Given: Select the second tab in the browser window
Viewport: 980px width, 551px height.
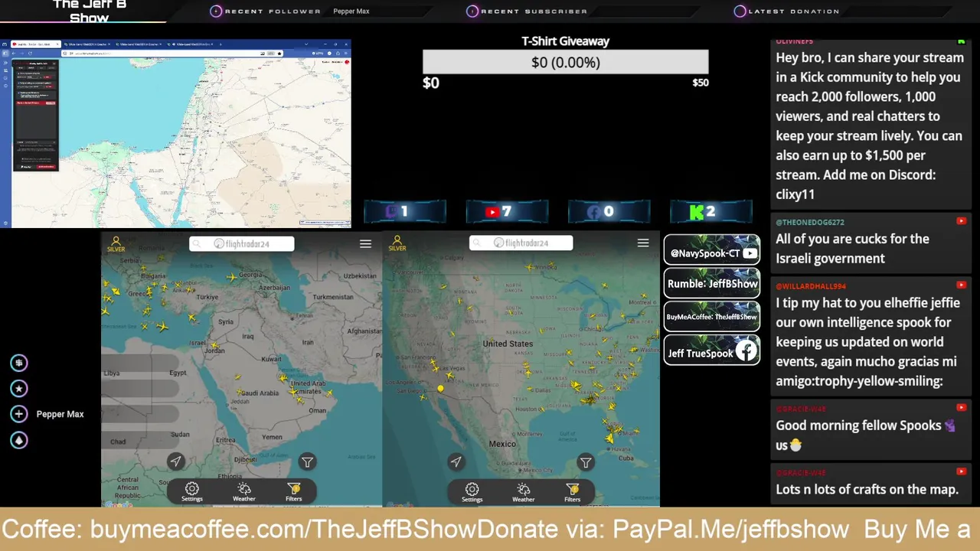Looking at the screenshot, I should coord(87,44).
